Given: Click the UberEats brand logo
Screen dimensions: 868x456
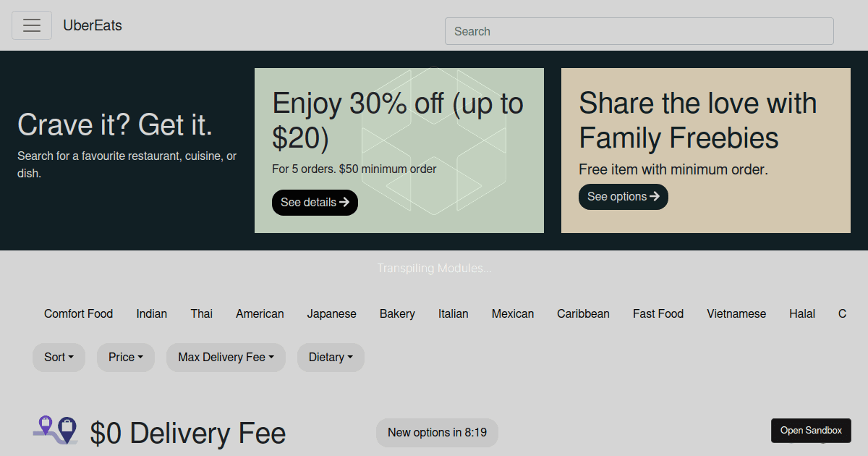Looking at the screenshot, I should tap(93, 25).
